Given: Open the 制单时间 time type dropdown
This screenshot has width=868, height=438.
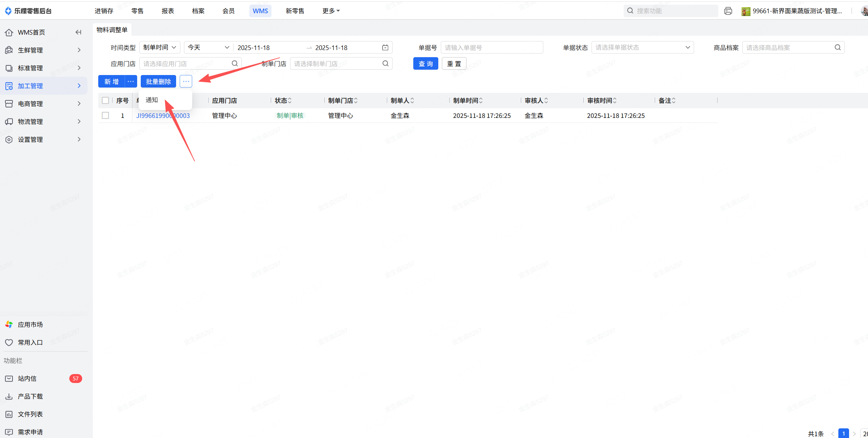Looking at the screenshot, I should [x=160, y=48].
